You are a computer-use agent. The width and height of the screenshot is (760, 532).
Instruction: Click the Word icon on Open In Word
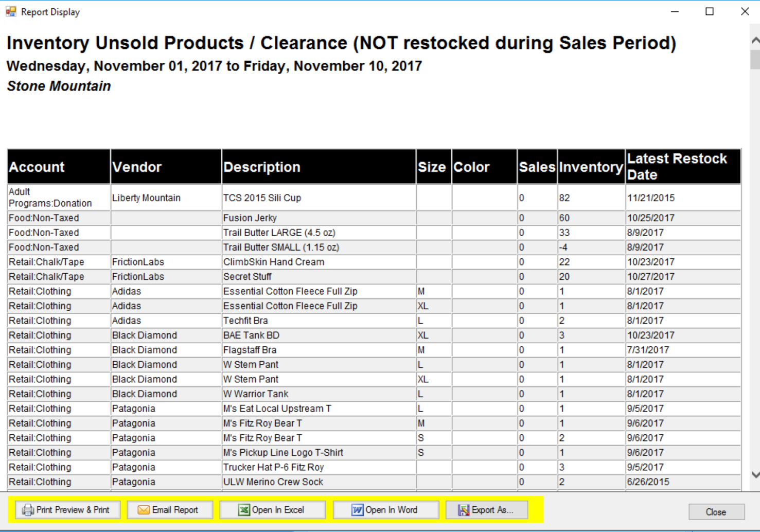point(357,510)
